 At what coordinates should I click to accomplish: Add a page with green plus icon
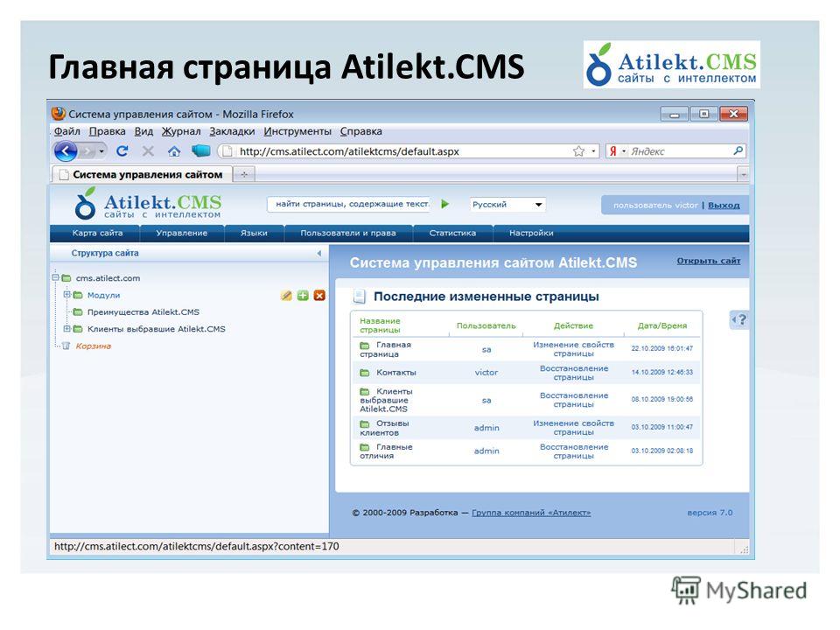(x=303, y=295)
